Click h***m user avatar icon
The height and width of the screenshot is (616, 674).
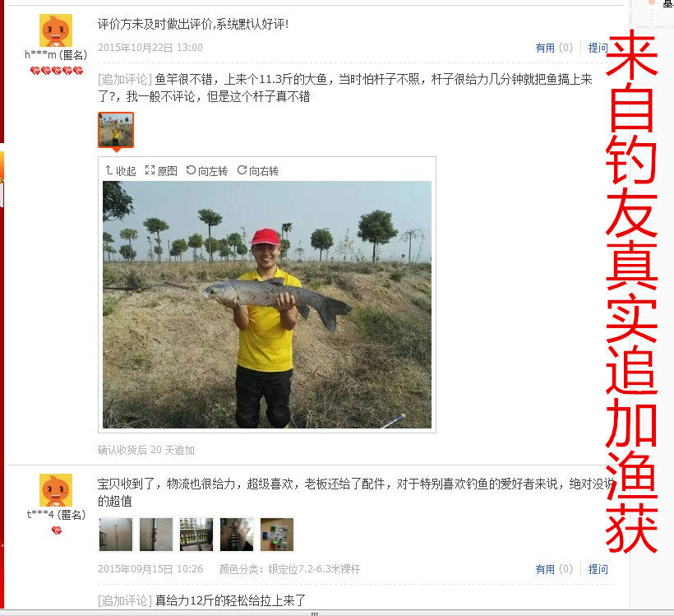(x=56, y=30)
